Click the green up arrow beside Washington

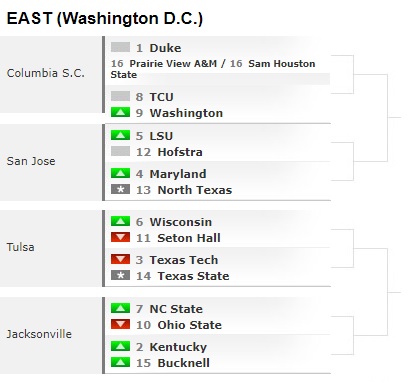pos(120,112)
